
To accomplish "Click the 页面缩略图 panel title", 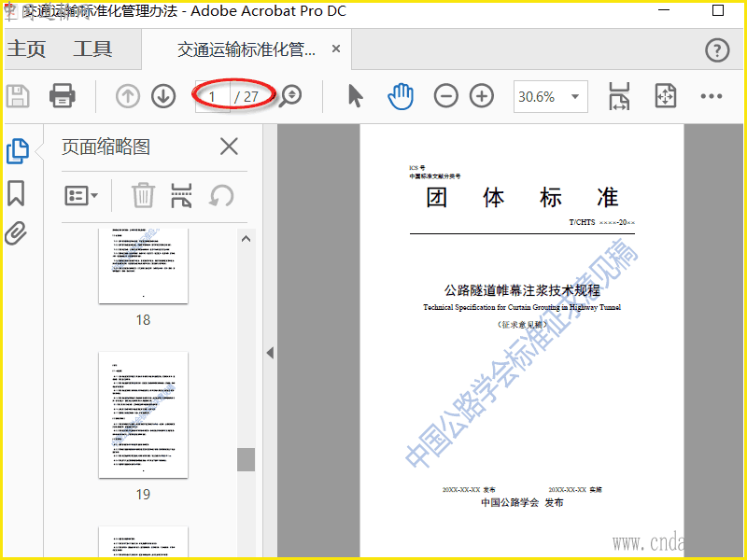I will point(106,147).
